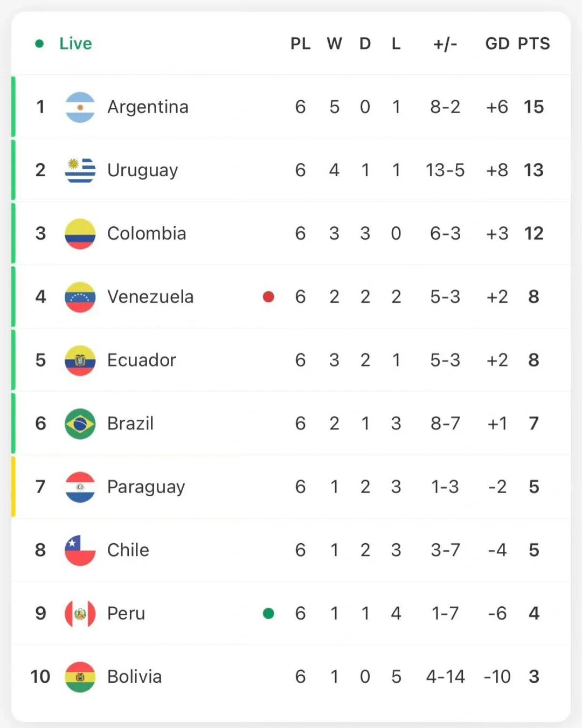The image size is (582, 728).
Task: Click the Colombia flag icon
Action: tap(80, 234)
